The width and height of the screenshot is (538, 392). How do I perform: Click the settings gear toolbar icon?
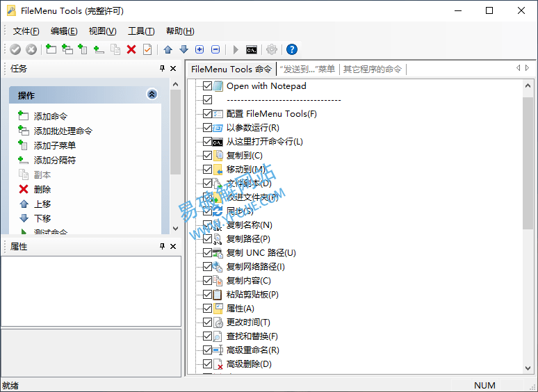click(272, 50)
